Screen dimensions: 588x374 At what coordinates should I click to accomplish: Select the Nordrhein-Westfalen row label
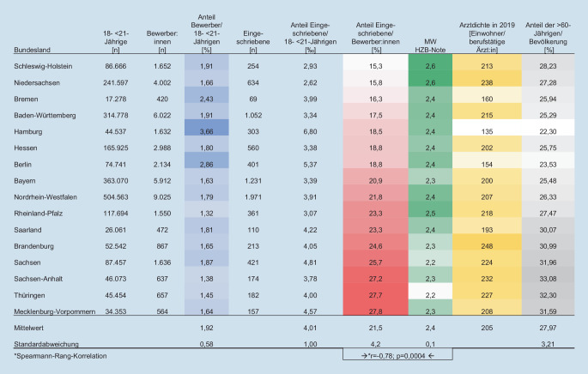[x=45, y=197]
